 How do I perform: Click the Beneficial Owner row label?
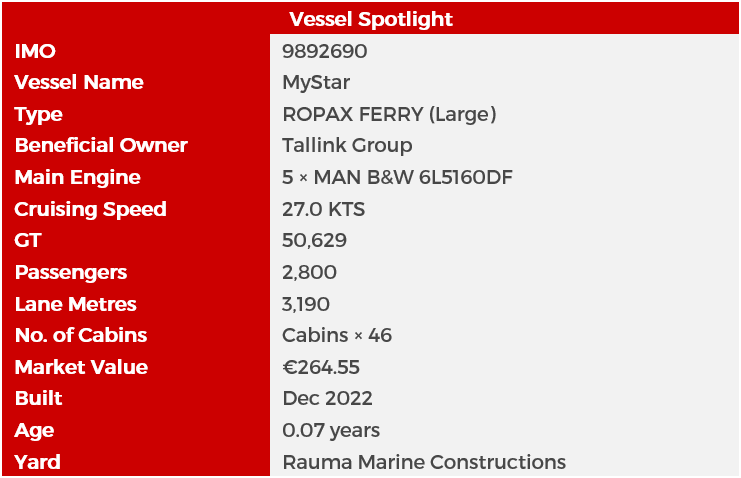101,145
